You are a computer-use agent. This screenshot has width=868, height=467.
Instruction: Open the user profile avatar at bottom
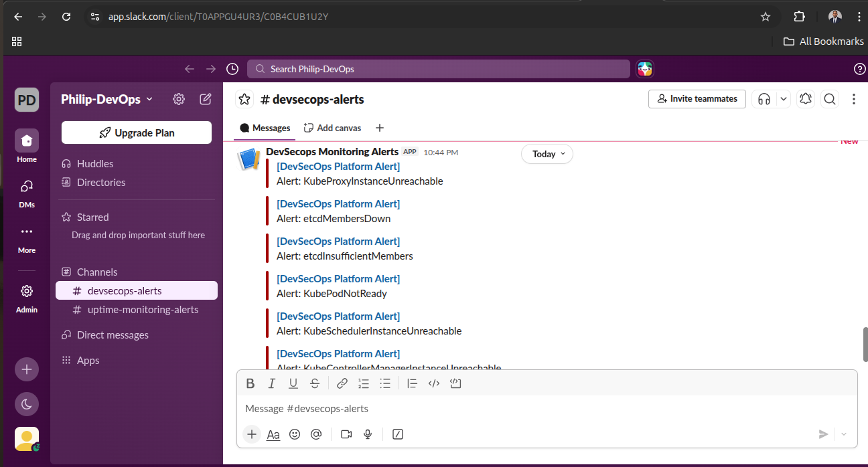27,439
